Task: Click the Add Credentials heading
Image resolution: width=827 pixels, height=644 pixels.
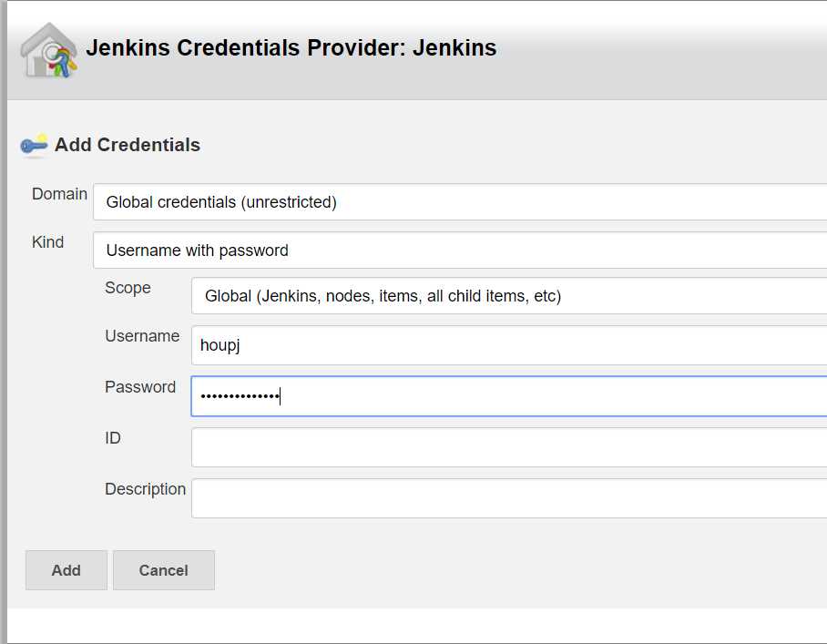Action: point(128,145)
